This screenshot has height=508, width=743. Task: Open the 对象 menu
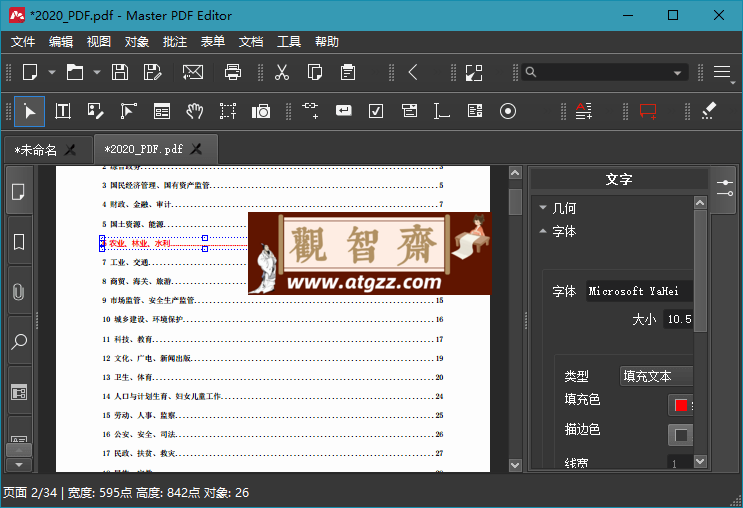point(136,42)
